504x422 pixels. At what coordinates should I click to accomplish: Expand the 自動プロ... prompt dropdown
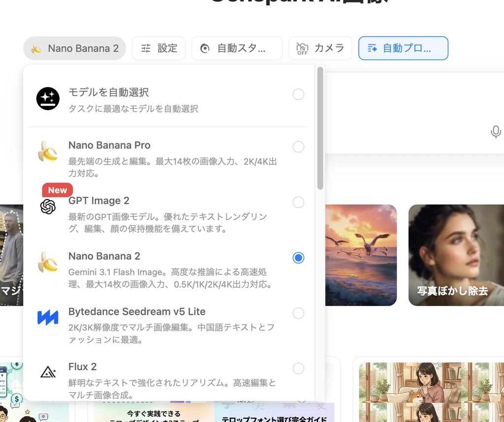tap(403, 48)
